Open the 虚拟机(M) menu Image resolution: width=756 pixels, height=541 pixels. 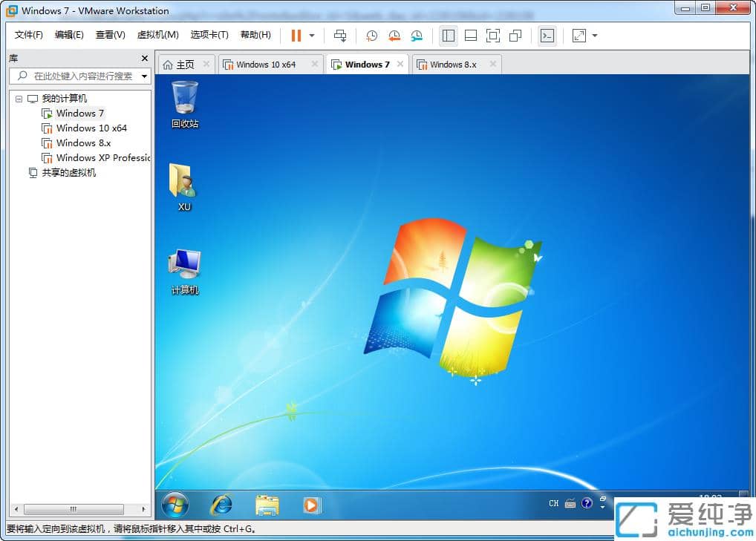pyautogui.click(x=156, y=34)
